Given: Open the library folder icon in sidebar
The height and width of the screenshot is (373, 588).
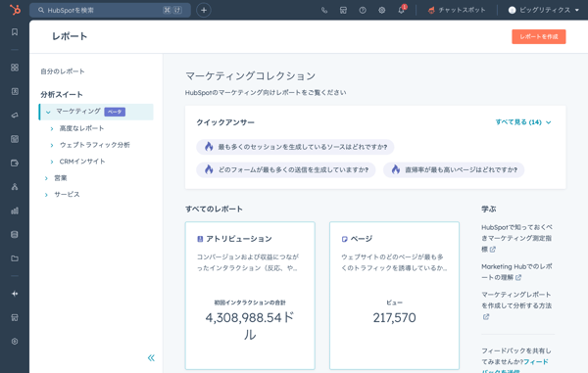Looking at the screenshot, I should tap(15, 258).
